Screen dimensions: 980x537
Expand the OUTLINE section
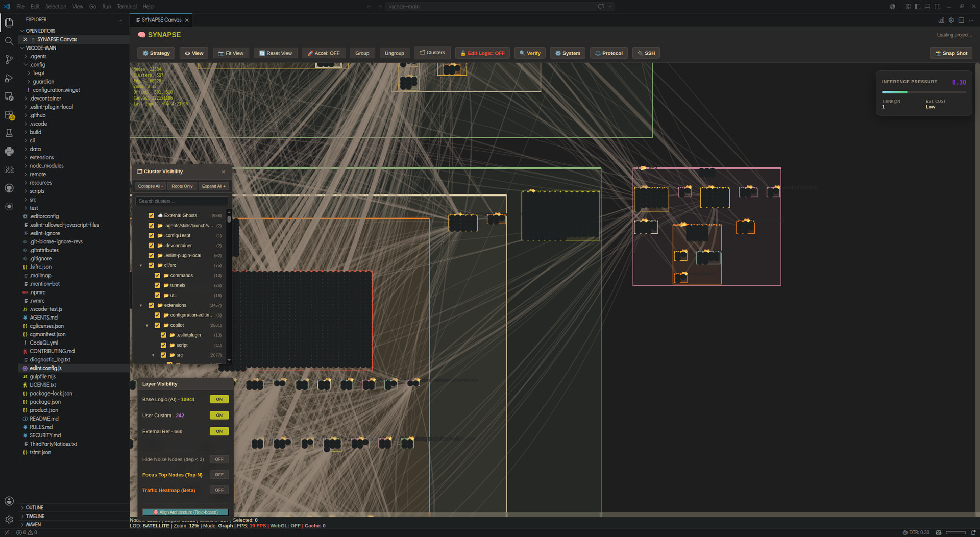click(x=35, y=507)
